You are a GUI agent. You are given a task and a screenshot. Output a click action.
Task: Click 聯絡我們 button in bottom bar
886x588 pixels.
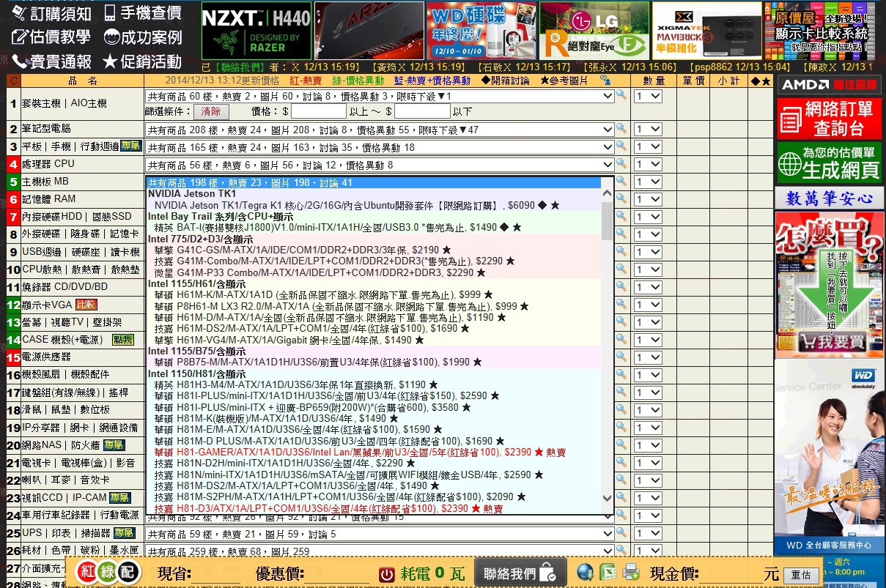click(x=520, y=573)
